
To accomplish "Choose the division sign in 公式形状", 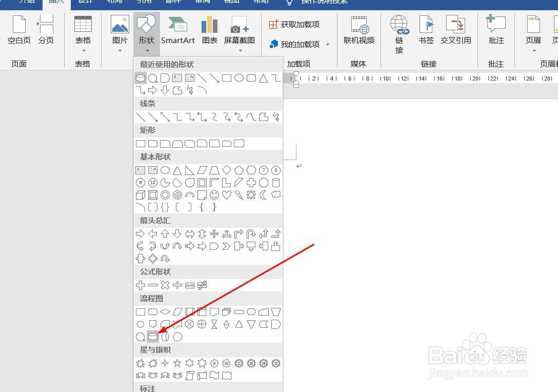I will pos(177,285).
